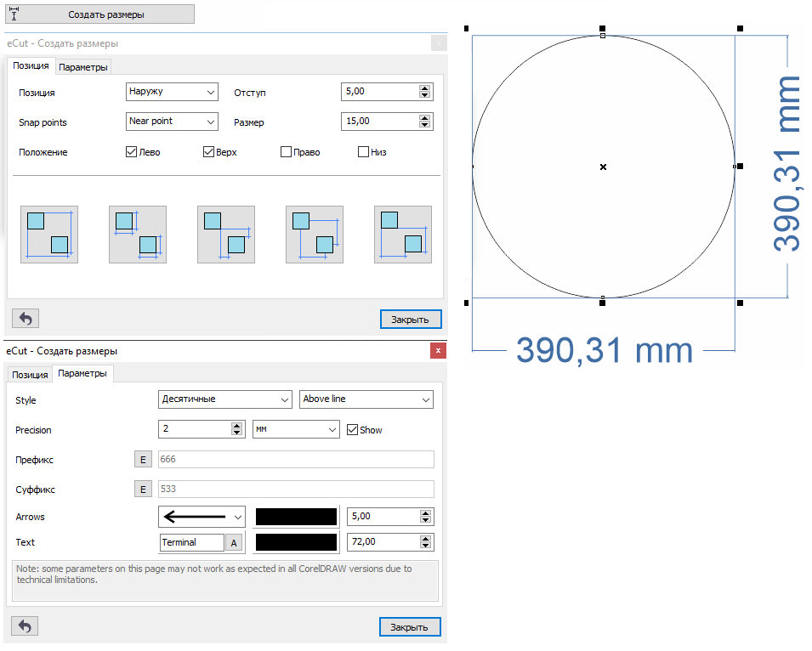Click the first dimension layout icon (overall bounding dimensions)
Viewport: 812px width, 651px height.
pos(48,234)
